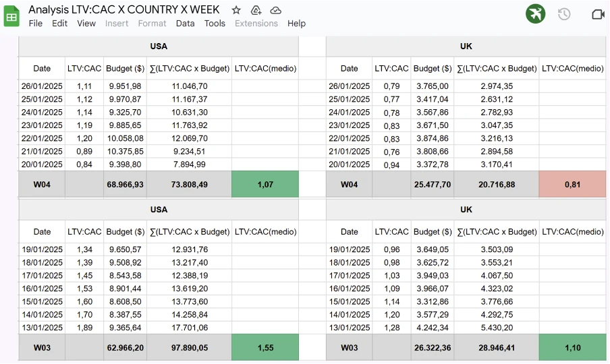Screen dimensions: 610x364
Task: Select UK cell dated 13/01/2025
Action: tap(349, 328)
